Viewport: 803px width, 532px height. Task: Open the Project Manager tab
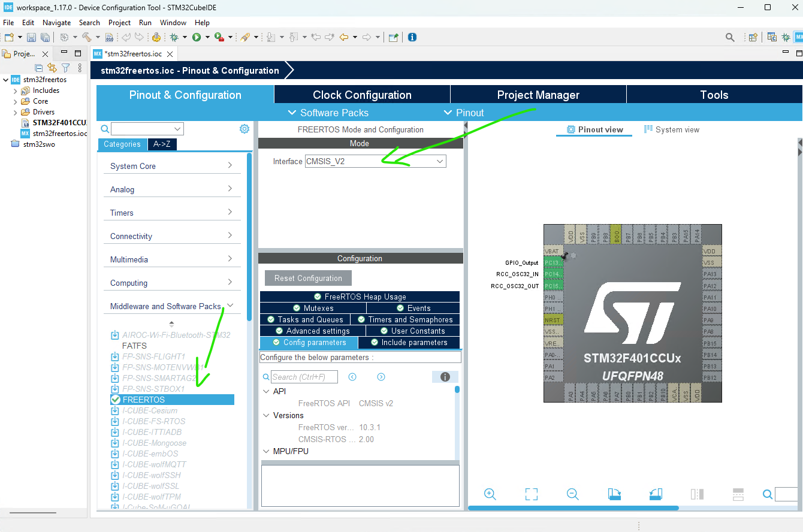click(x=538, y=95)
